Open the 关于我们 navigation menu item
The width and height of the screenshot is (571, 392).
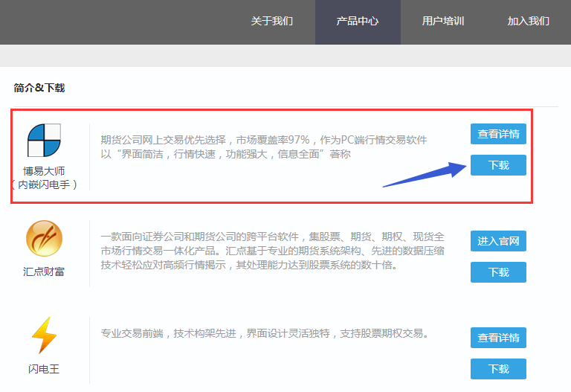pyautogui.click(x=272, y=21)
